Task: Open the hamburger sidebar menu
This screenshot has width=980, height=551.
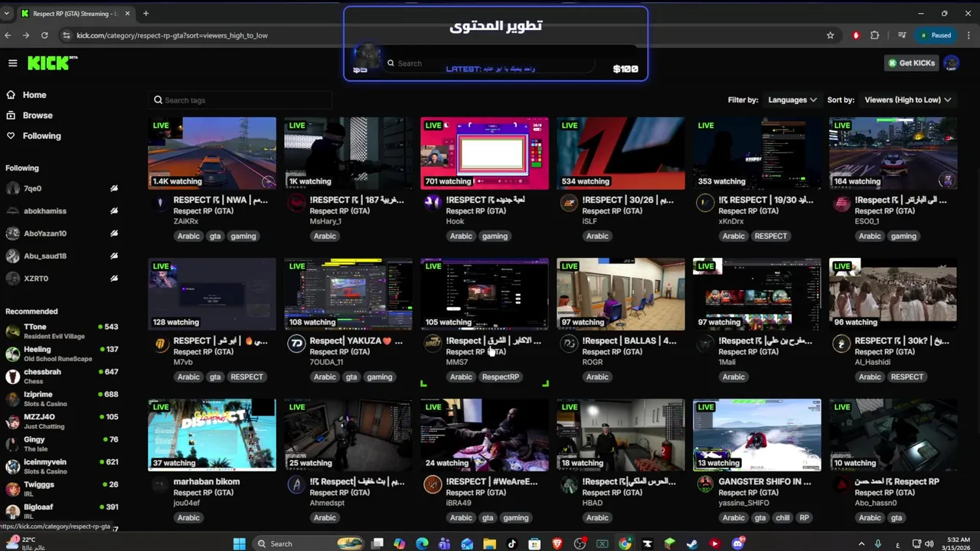Action: click(x=12, y=64)
